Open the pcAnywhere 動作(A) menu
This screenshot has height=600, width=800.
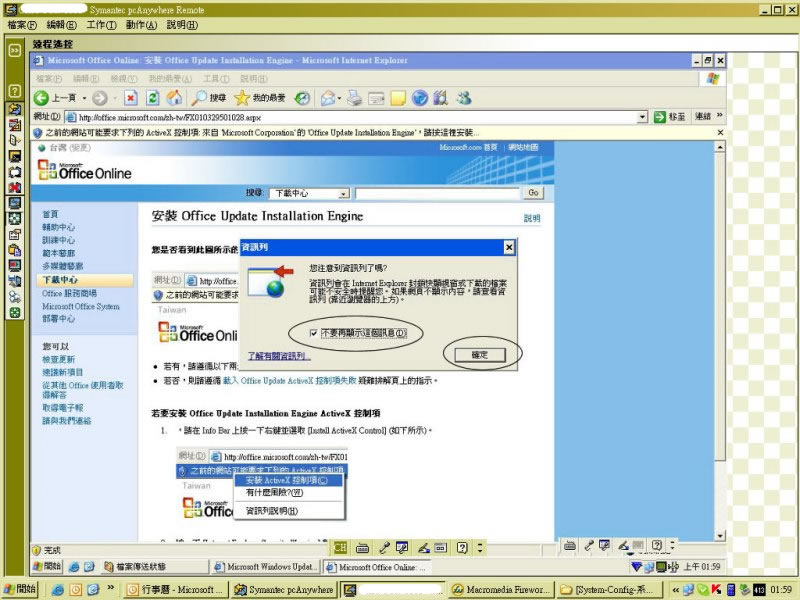(141, 25)
